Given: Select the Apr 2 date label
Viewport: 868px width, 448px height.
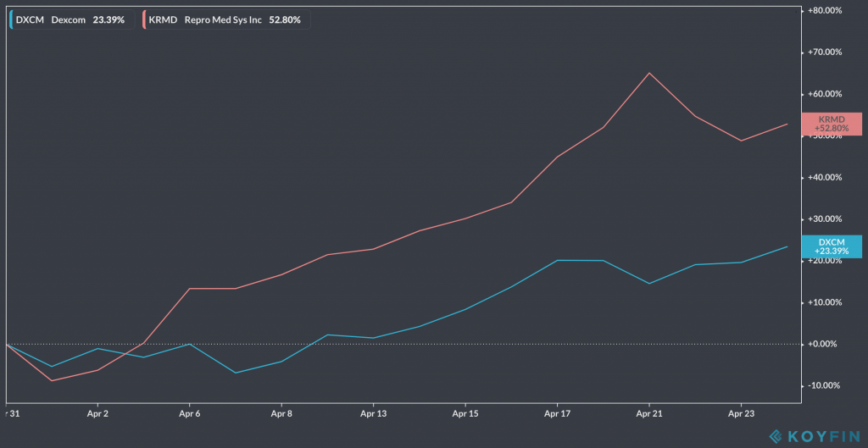Looking at the screenshot, I should tap(97, 415).
